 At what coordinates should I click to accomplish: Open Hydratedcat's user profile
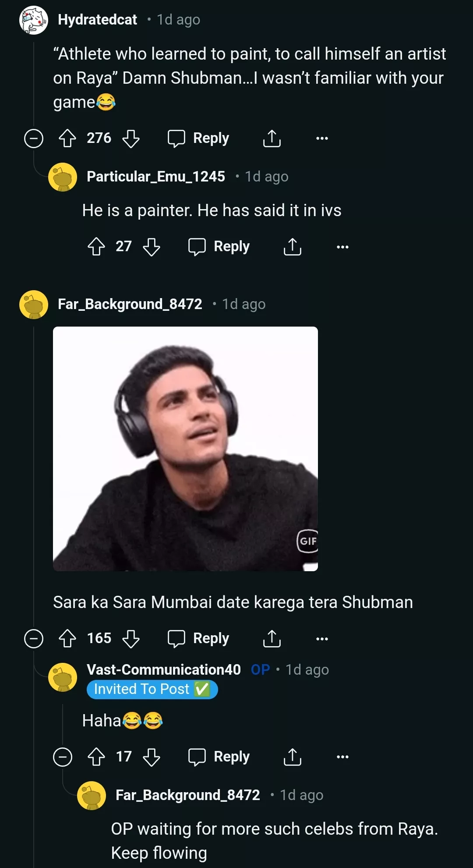[97, 20]
